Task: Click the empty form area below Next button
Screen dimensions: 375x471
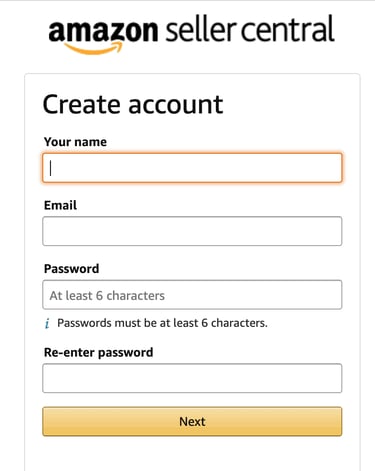Action: (192, 454)
